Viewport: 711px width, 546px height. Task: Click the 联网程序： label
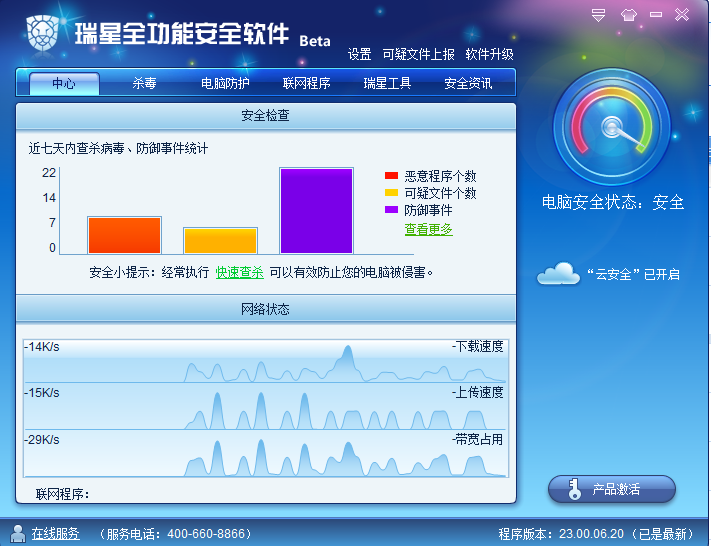(x=62, y=494)
